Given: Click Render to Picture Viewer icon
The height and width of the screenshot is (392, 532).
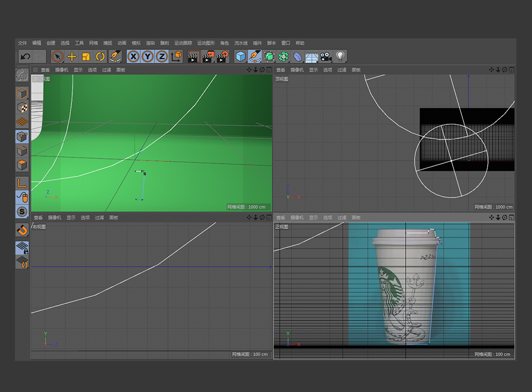Looking at the screenshot, I should tap(208, 57).
